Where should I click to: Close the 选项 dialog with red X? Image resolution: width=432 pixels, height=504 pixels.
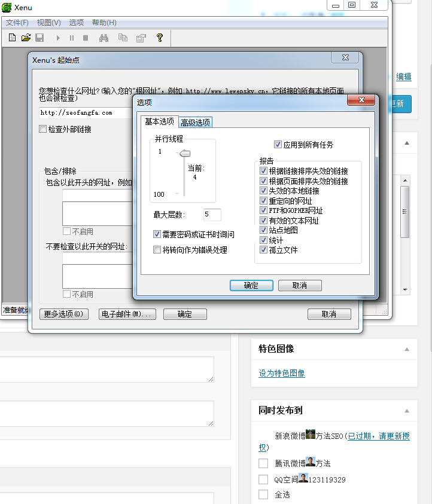click(361, 100)
